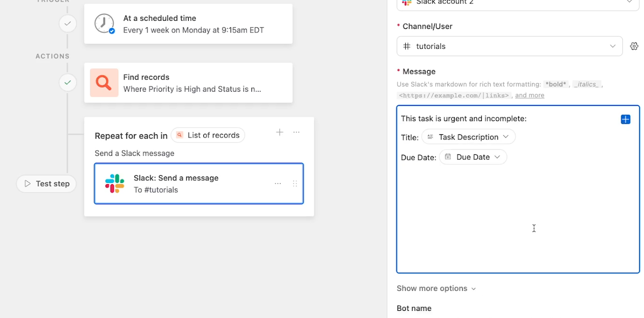Click the 'Bot name' label
644x318 pixels.
point(414,308)
